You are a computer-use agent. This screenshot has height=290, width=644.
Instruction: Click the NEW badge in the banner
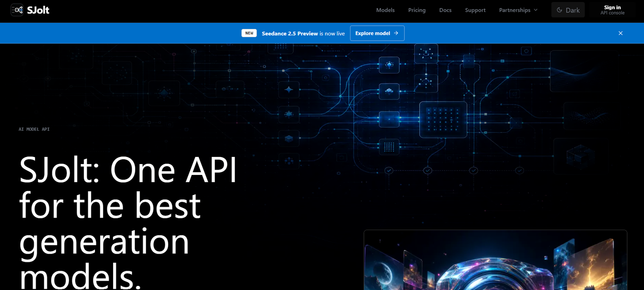tap(249, 33)
